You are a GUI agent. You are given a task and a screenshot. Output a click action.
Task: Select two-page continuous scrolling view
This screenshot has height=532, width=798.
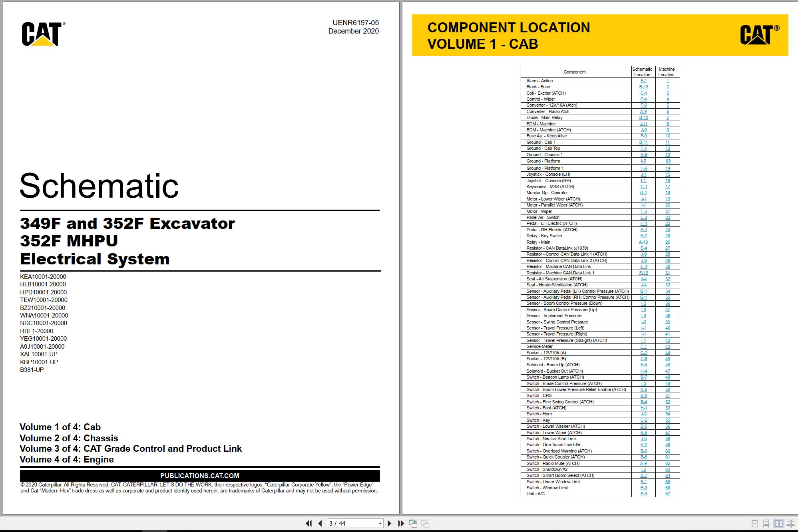[x=790, y=523]
